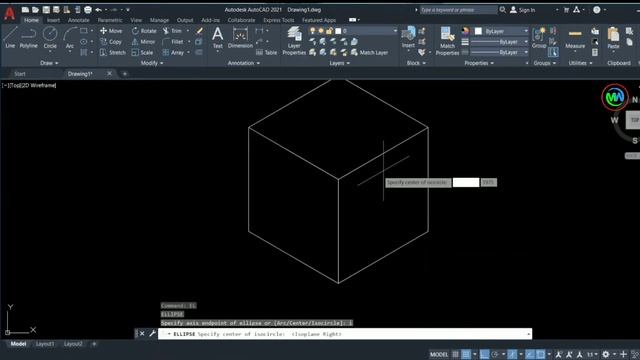640x360 pixels.
Task: Click the layer 0 color swatch
Action: click(x=338, y=31)
